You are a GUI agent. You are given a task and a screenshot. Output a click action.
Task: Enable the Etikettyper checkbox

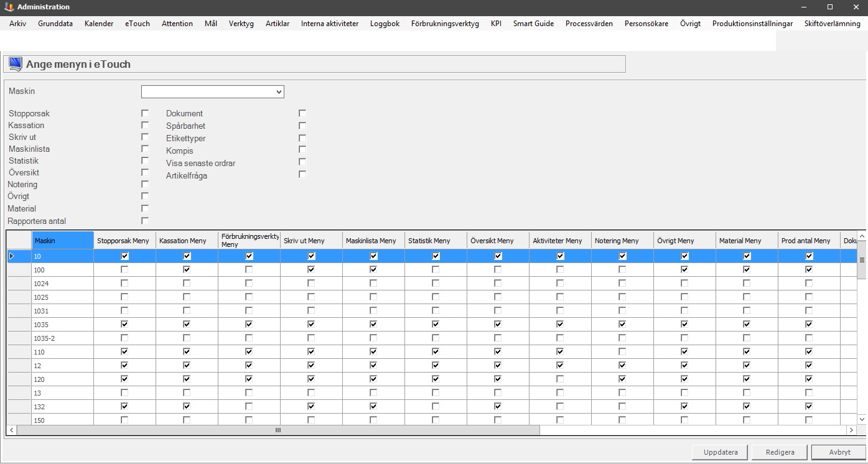click(302, 137)
